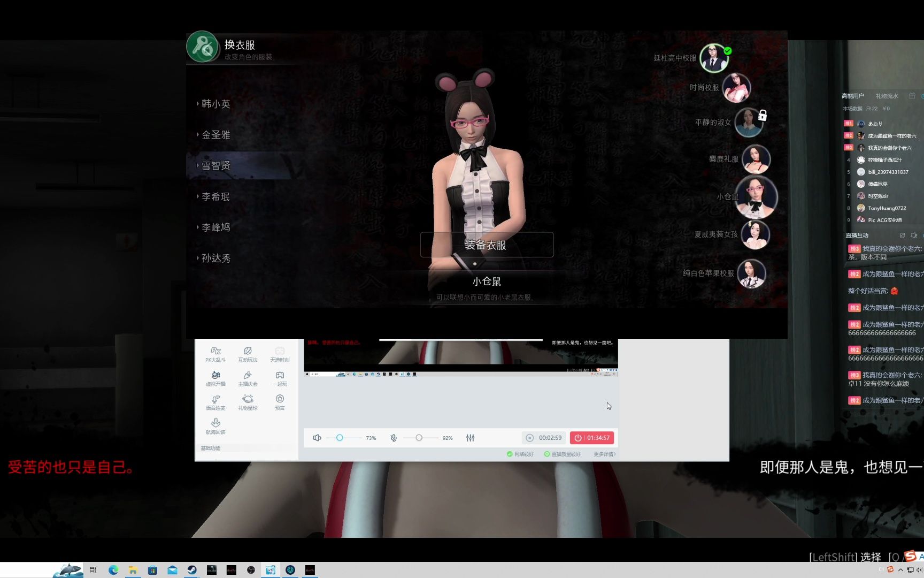Select character 韩小英

click(x=216, y=104)
